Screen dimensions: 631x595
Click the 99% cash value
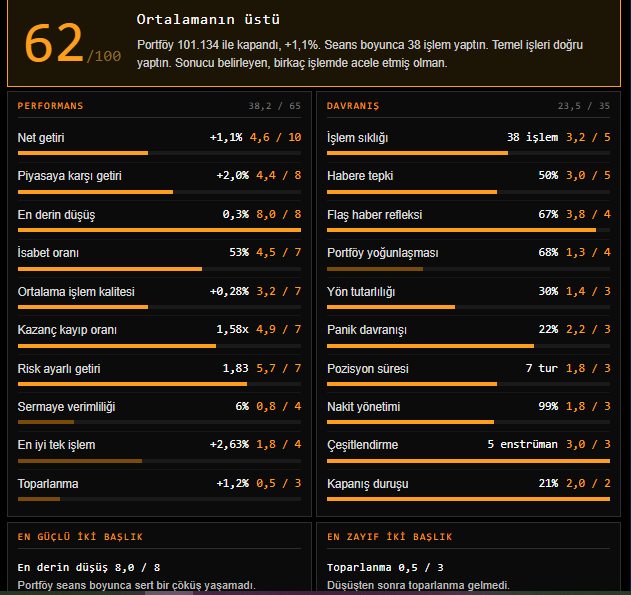click(548, 406)
